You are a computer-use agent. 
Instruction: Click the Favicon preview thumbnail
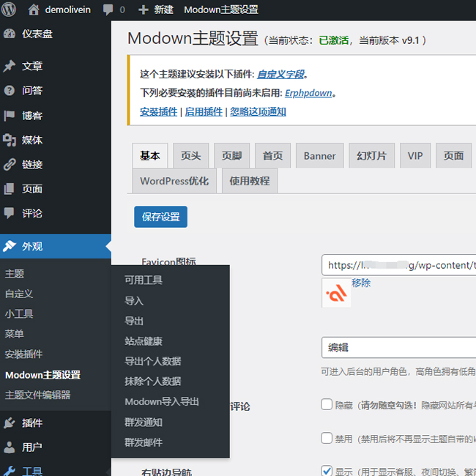click(336, 293)
